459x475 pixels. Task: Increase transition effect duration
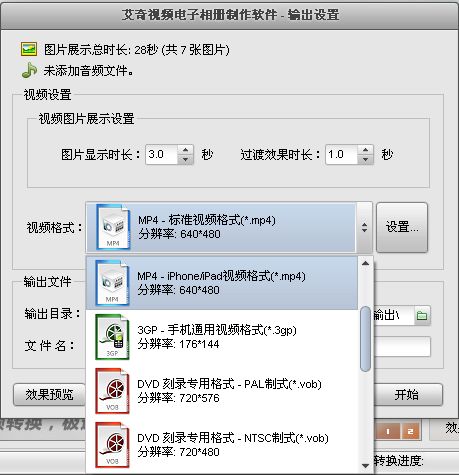pos(365,149)
